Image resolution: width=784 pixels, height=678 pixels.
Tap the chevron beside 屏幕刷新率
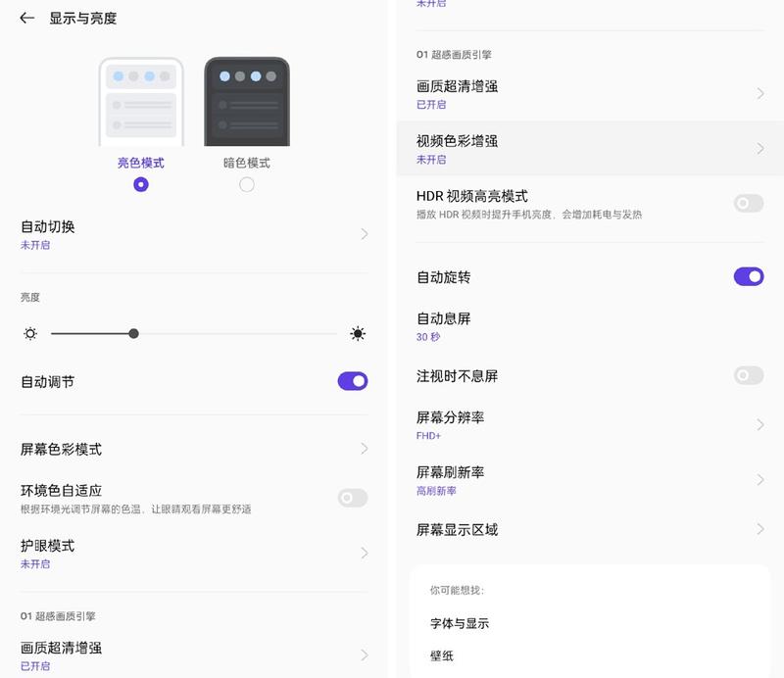pos(760,479)
